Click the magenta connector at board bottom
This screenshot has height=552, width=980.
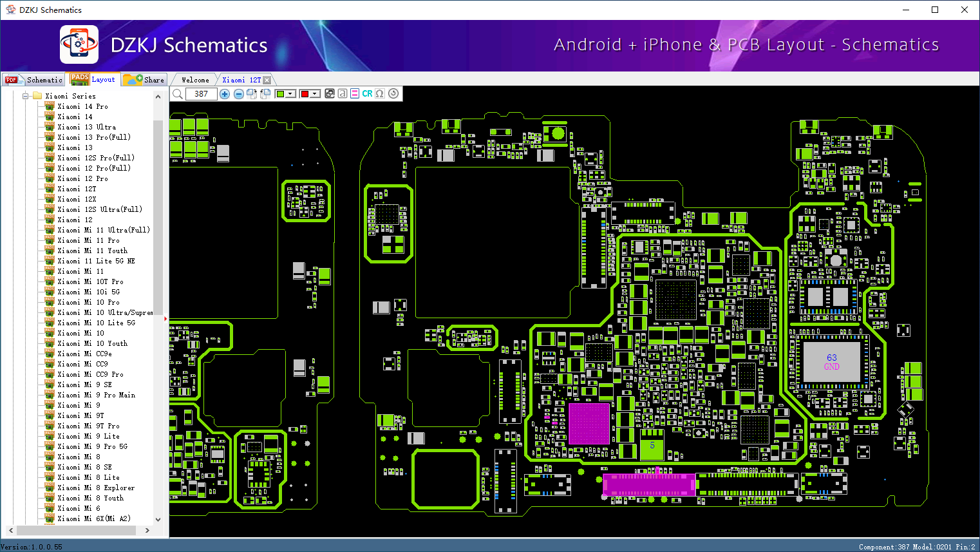click(x=650, y=484)
